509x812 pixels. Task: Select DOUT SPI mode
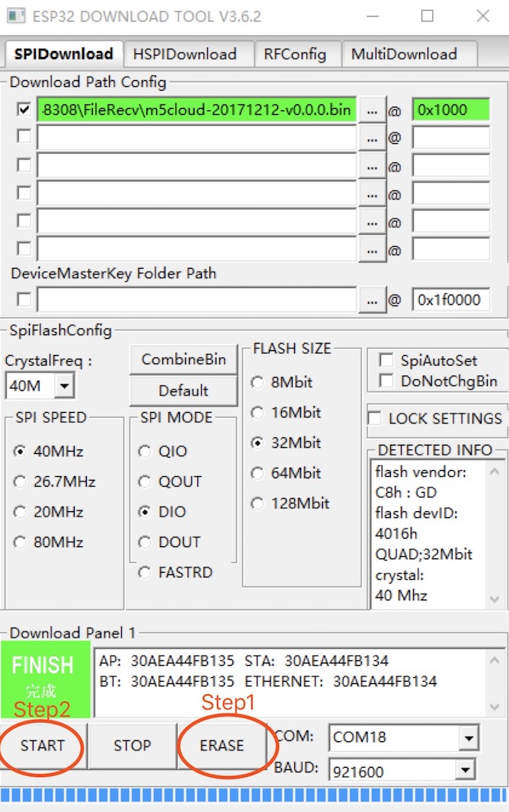click(x=169, y=542)
